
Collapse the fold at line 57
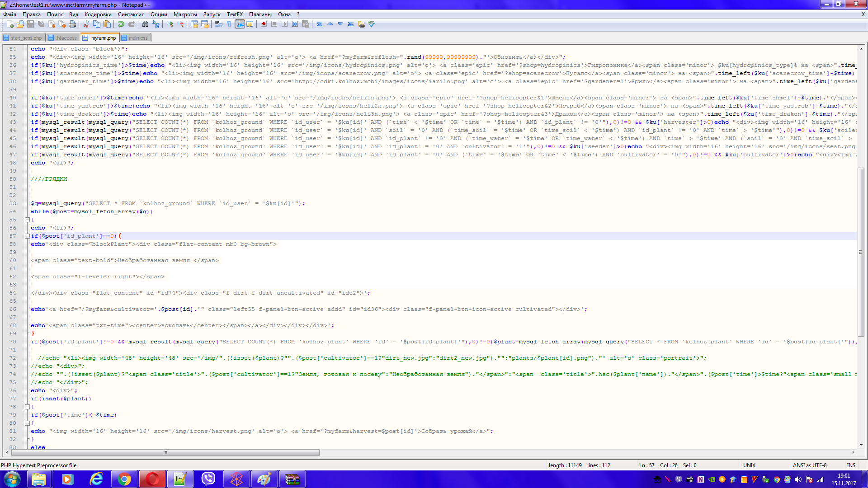pyautogui.click(x=27, y=236)
